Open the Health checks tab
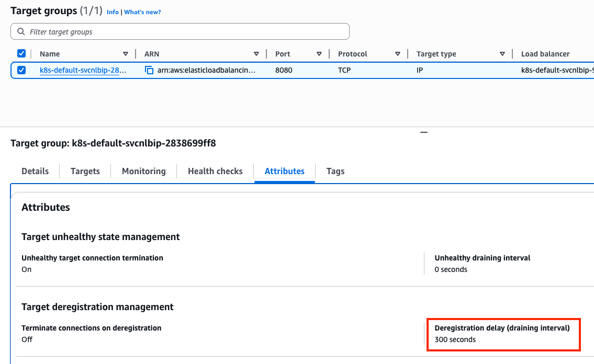Viewport: 594px width, 364px height. 215,171
